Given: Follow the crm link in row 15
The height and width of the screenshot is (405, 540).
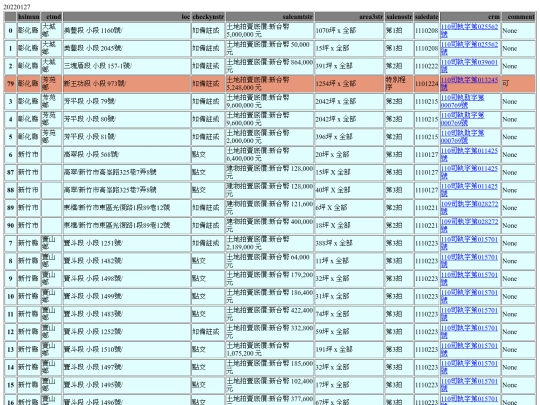Looking at the screenshot, I should click(469, 385).
